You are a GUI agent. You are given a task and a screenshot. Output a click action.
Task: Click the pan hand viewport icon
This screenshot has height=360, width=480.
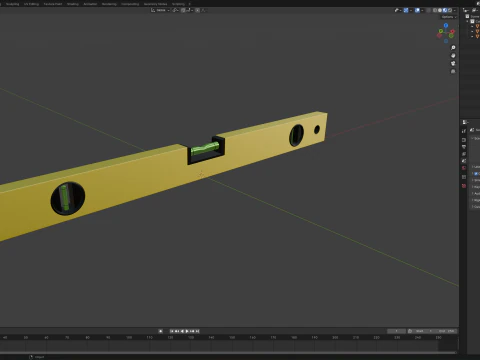pos(453,56)
